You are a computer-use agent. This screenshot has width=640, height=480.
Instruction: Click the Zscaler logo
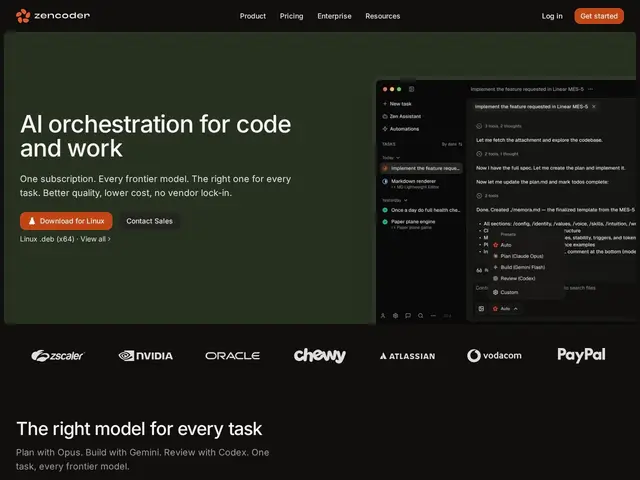point(58,356)
